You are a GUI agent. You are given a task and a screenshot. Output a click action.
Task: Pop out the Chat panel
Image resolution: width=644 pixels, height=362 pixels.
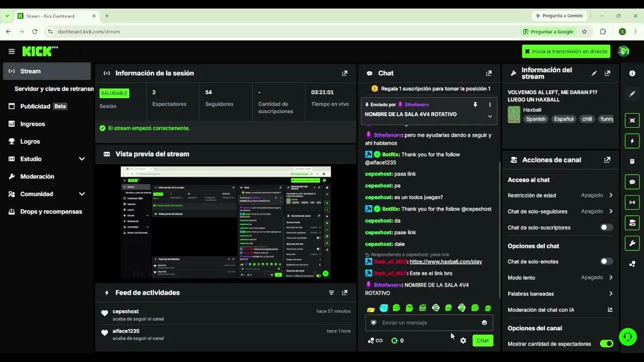(x=489, y=73)
